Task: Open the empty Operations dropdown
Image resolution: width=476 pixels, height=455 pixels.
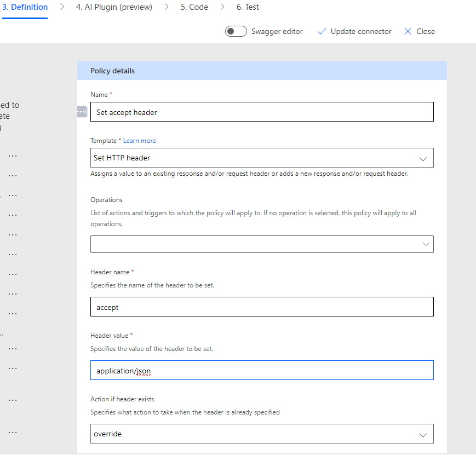Action: [261, 244]
